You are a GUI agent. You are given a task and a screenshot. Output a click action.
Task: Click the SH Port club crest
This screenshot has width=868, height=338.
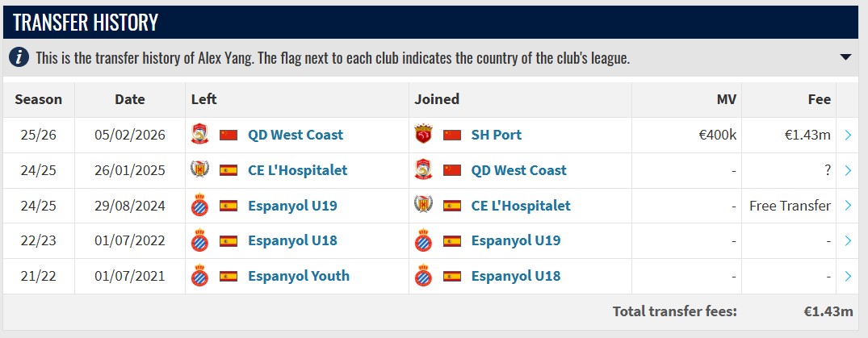422,135
